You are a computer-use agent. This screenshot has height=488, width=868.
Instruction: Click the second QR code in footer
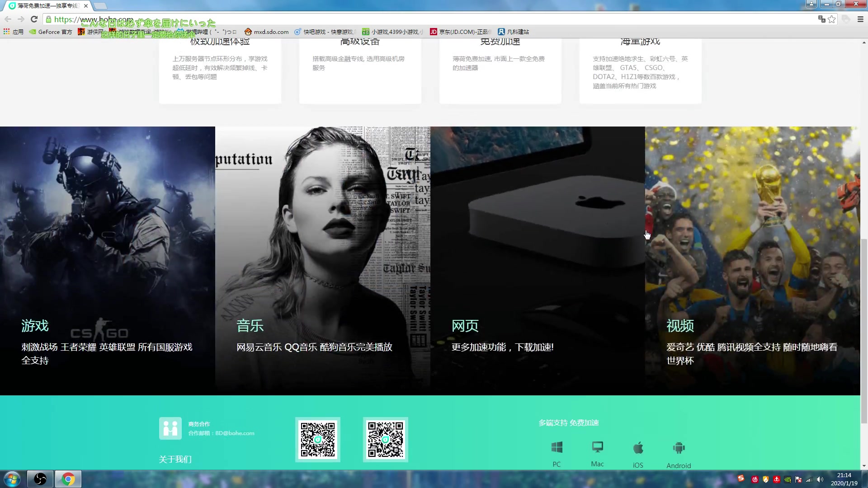(386, 440)
